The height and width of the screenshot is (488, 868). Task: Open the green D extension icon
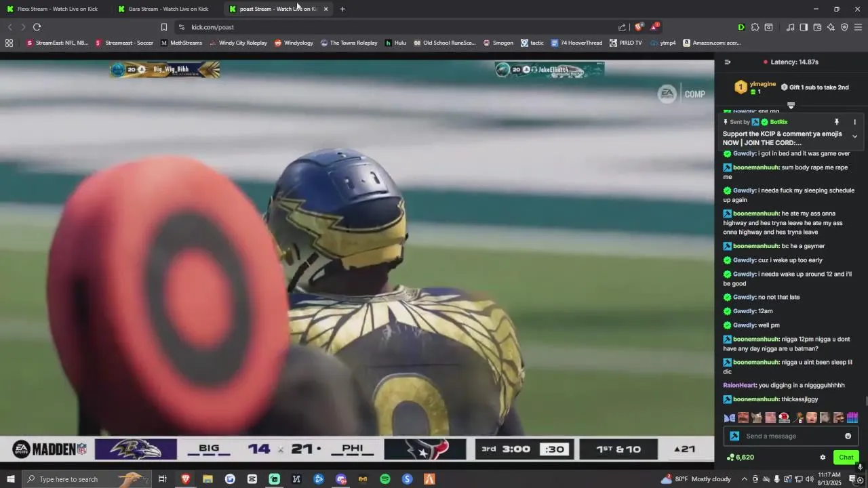tap(741, 27)
